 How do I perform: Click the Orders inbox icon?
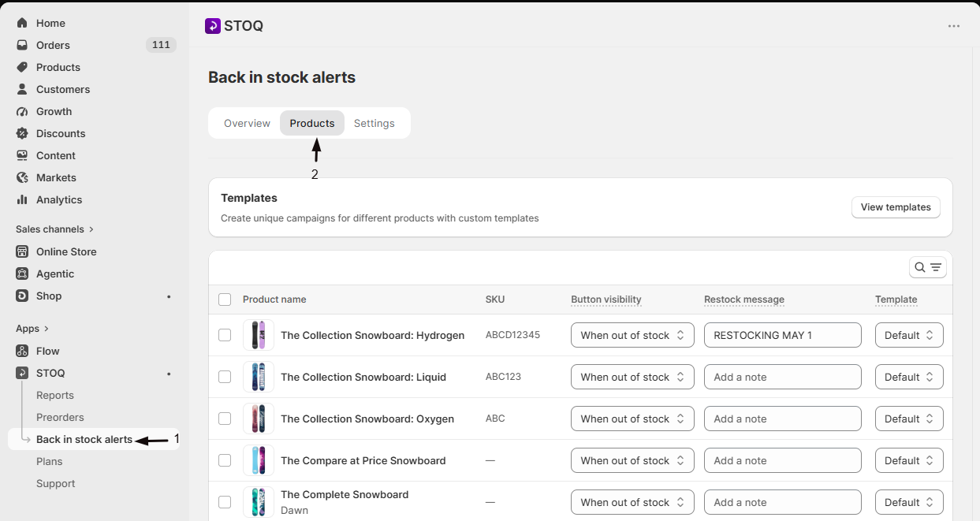click(x=22, y=45)
